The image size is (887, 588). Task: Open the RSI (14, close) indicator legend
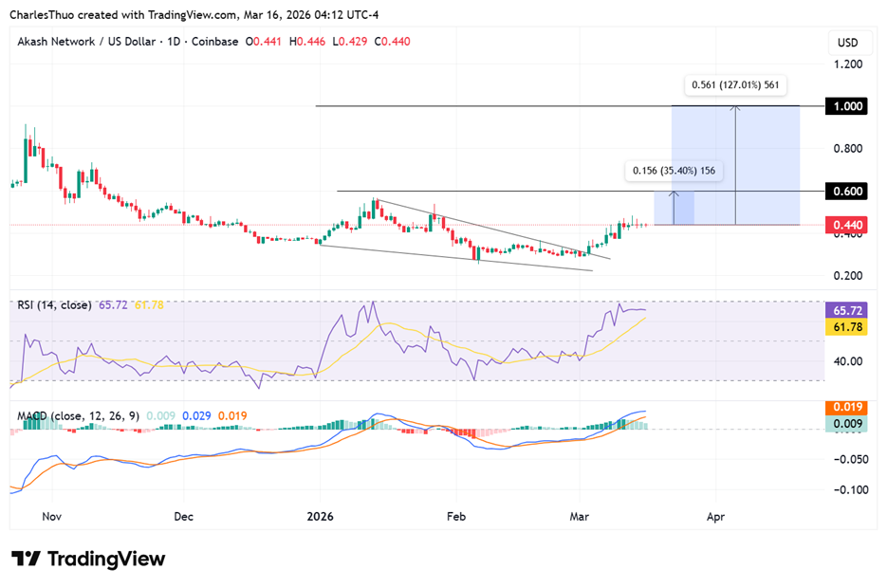[54, 305]
